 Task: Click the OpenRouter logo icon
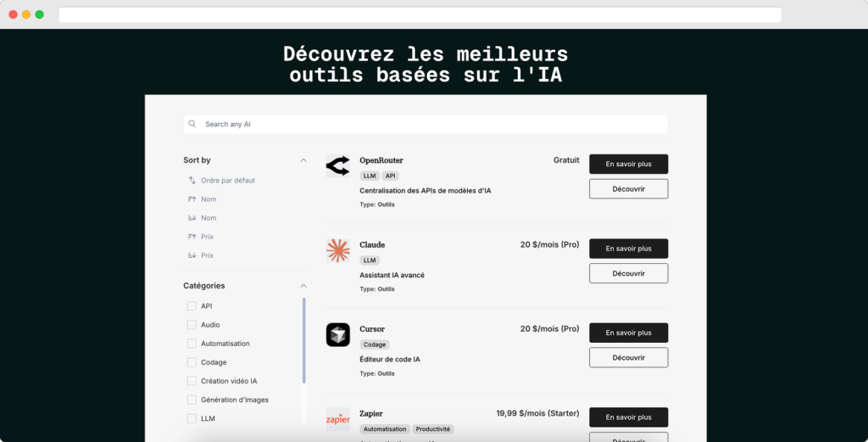tap(337, 166)
